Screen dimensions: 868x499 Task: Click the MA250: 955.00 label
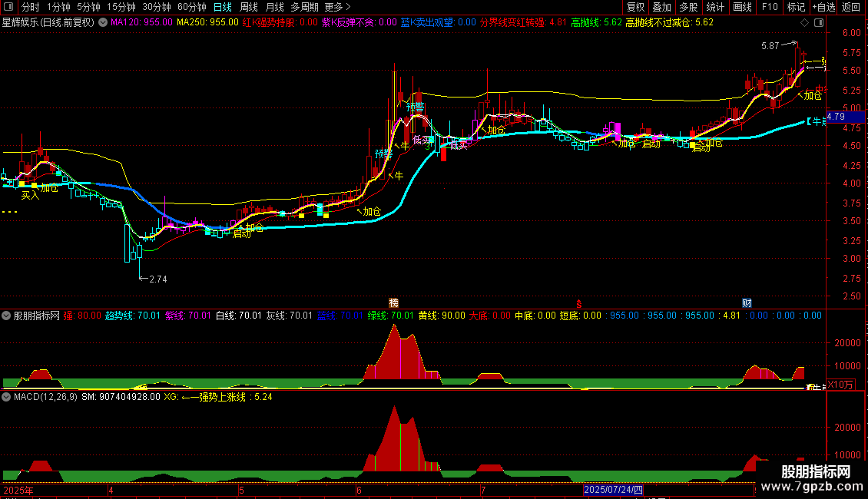pos(207,23)
